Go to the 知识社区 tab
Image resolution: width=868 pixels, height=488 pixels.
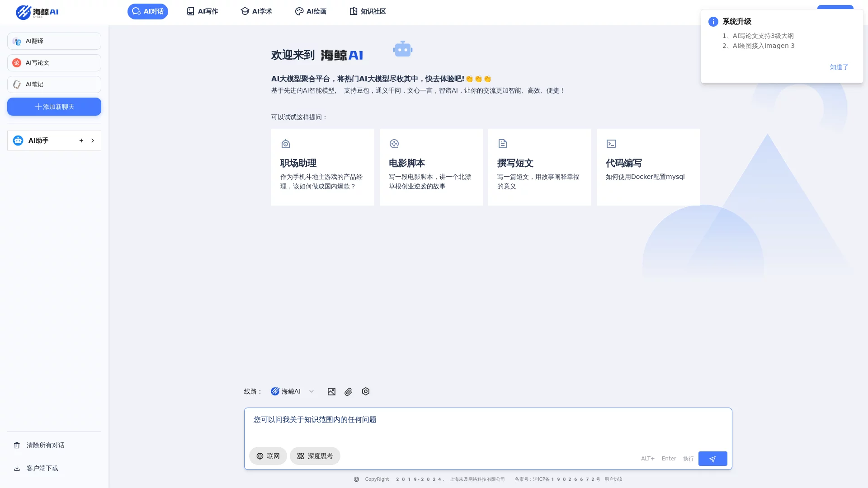[x=368, y=11]
